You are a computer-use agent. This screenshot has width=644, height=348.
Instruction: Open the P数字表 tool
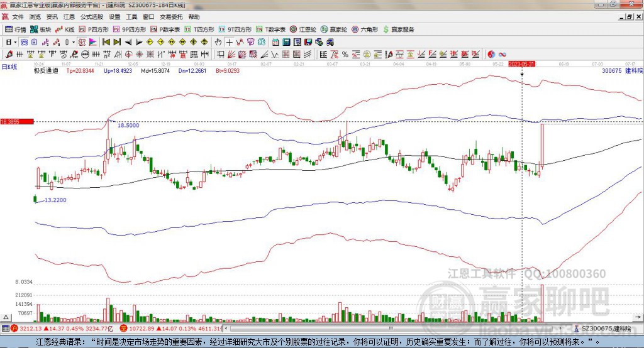tap(165, 30)
